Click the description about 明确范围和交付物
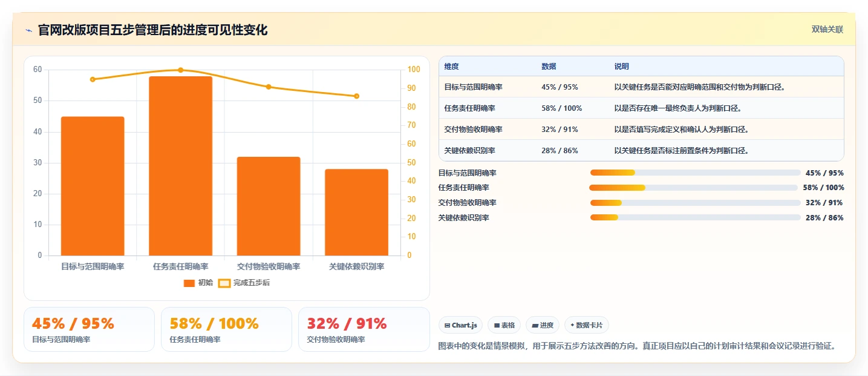 pos(699,87)
